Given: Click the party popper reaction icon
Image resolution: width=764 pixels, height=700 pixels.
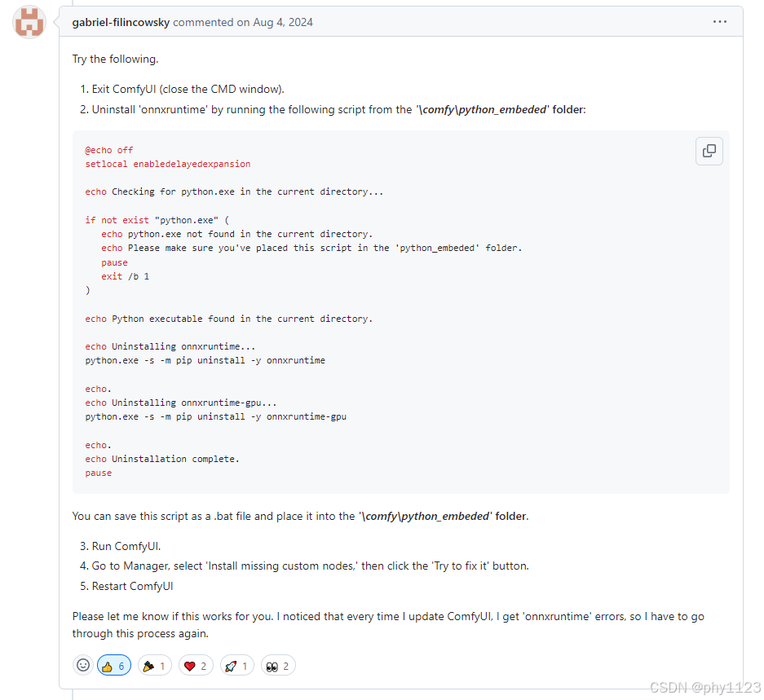Looking at the screenshot, I should 149,665.
